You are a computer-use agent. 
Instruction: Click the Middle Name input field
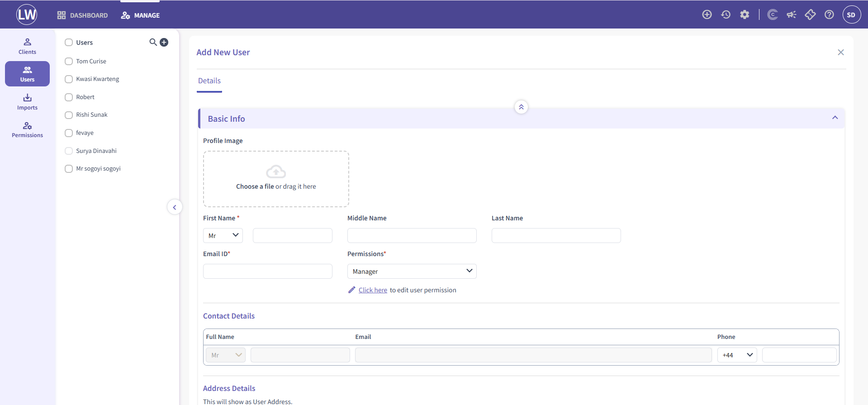point(412,235)
